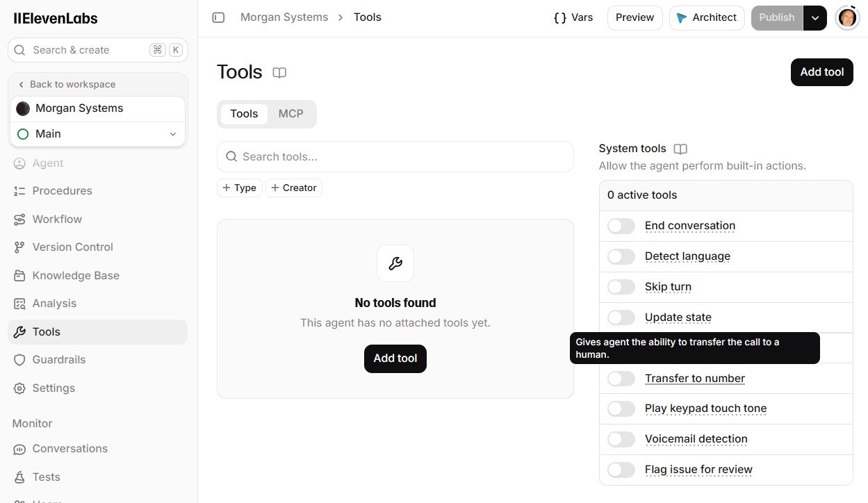This screenshot has height=503, width=868.
Task: Enable Play keypad touch tone toggle
Action: coord(621,409)
